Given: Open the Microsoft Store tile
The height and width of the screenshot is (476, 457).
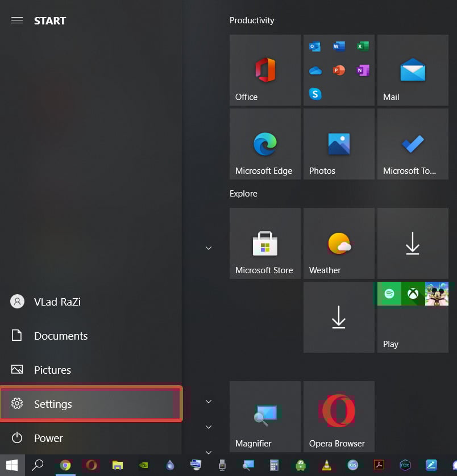Looking at the screenshot, I should (x=265, y=244).
